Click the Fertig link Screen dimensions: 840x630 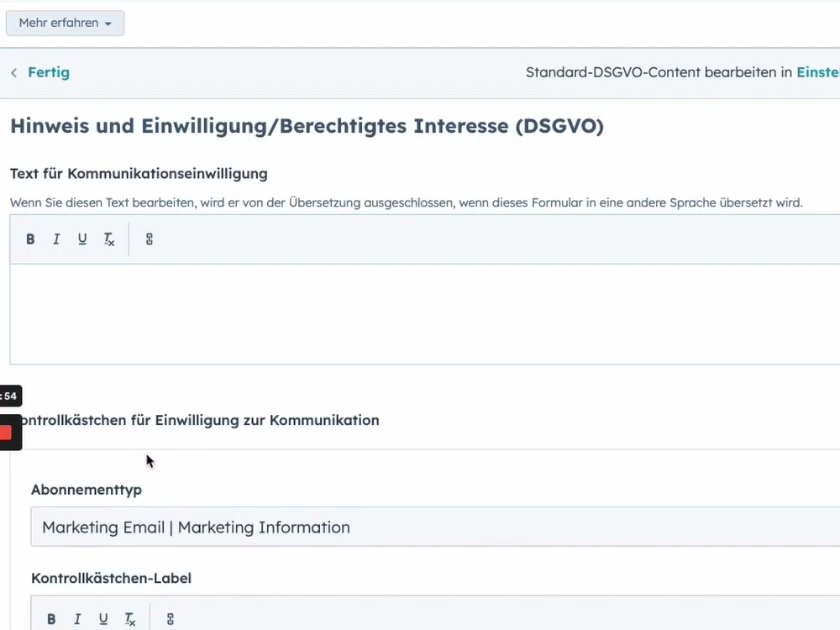[x=49, y=72]
